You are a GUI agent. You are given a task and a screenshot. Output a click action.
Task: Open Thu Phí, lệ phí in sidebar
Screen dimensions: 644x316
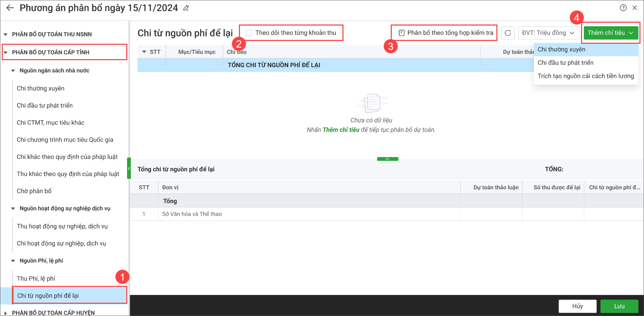(x=36, y=279)
